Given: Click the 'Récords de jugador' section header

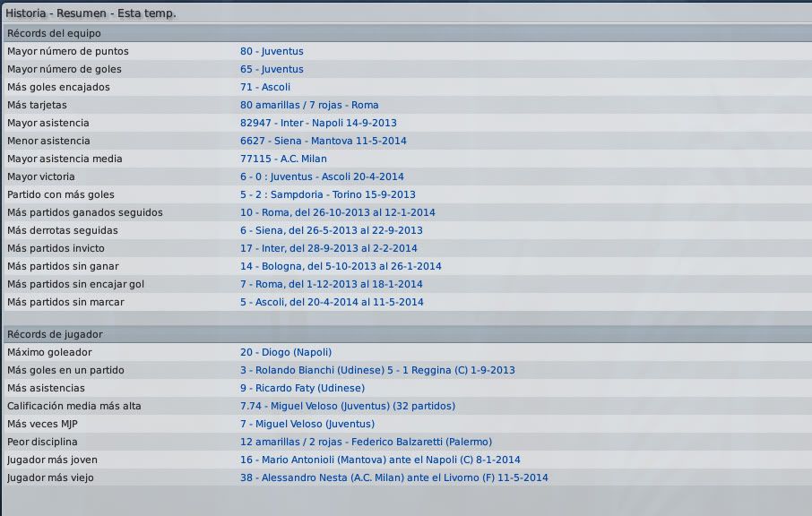Looking at the screenshot, I should click(x=55, y=334).
